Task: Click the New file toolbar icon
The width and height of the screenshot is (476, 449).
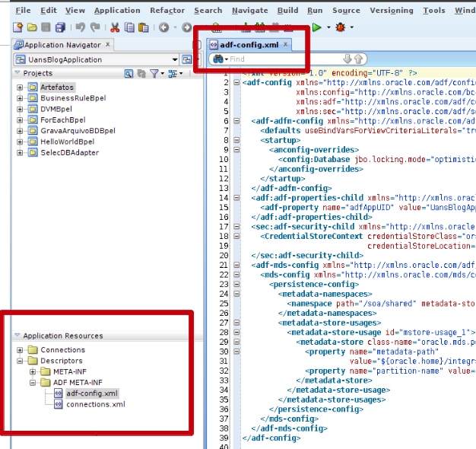Action: tap(17, 27)
